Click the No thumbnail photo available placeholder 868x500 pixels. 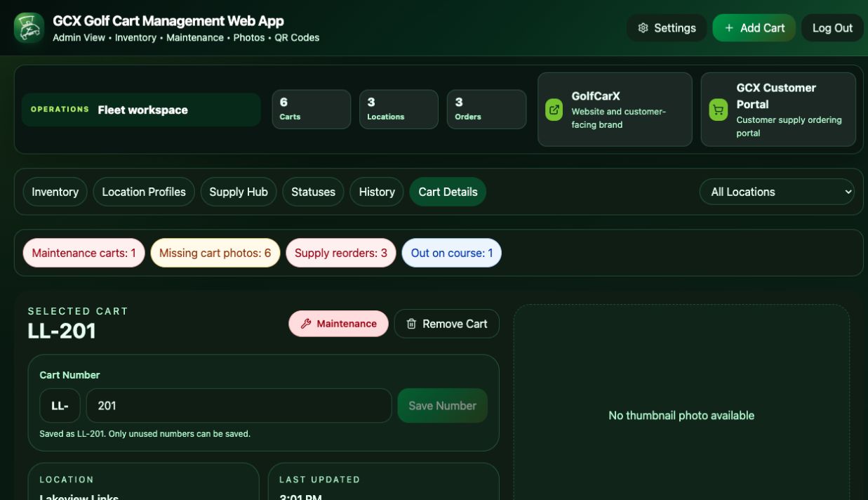click(681, 415)
